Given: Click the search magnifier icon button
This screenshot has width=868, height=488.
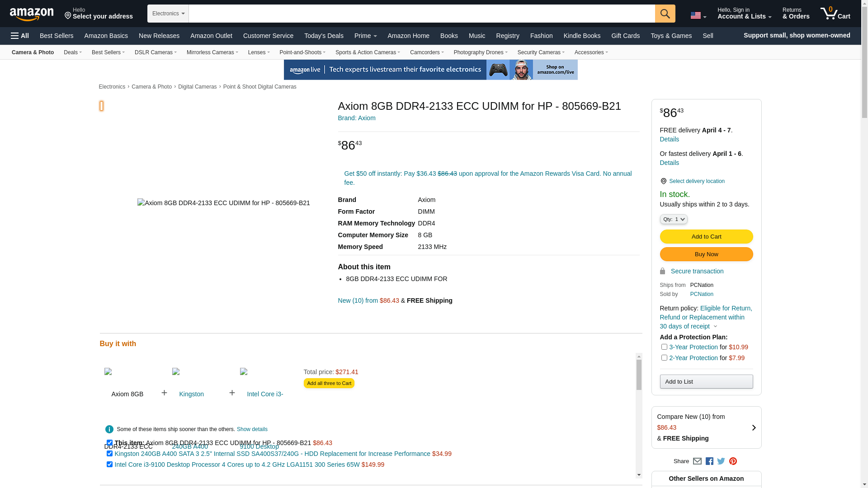Looking at the screenshot, I should pos(665,14).
